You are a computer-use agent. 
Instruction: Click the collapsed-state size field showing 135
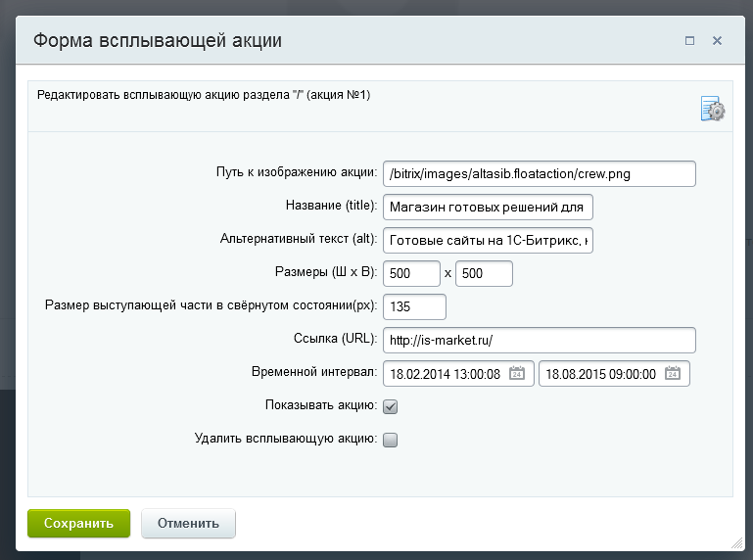coord(414,306)
